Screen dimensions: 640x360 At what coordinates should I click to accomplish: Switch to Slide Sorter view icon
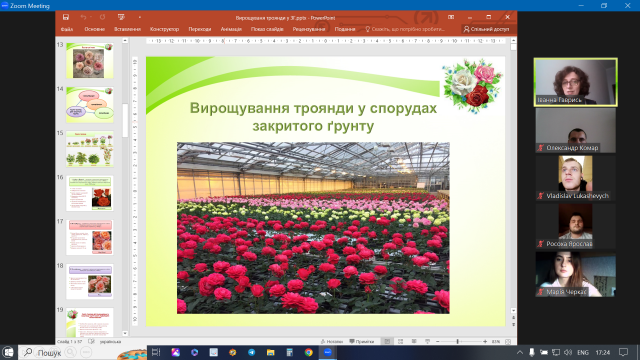tap(400, 342)
